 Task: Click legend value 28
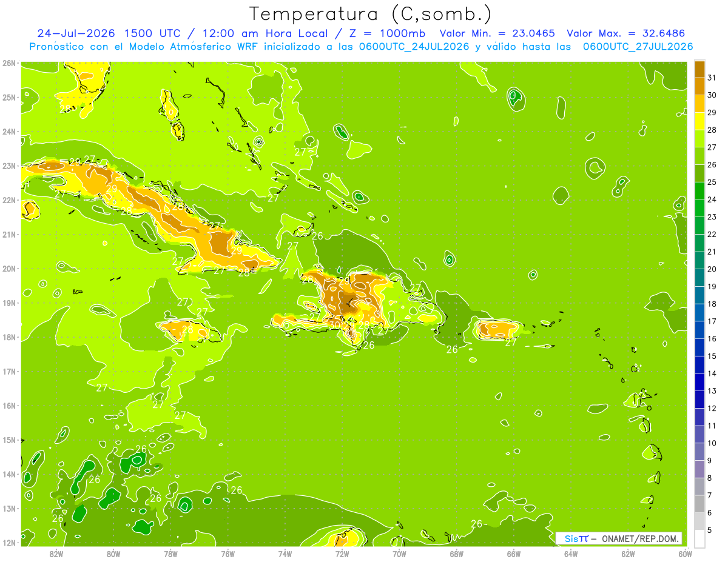(x=712, y=130)
